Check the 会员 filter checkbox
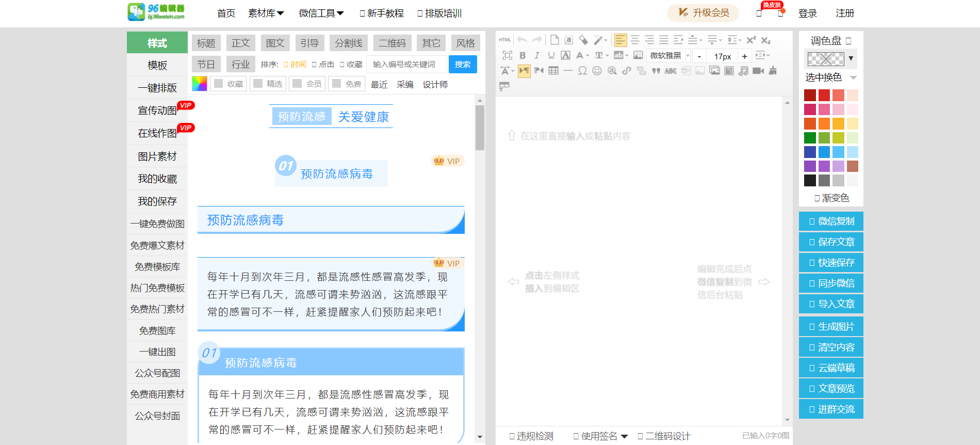 (x=297, y=84)
